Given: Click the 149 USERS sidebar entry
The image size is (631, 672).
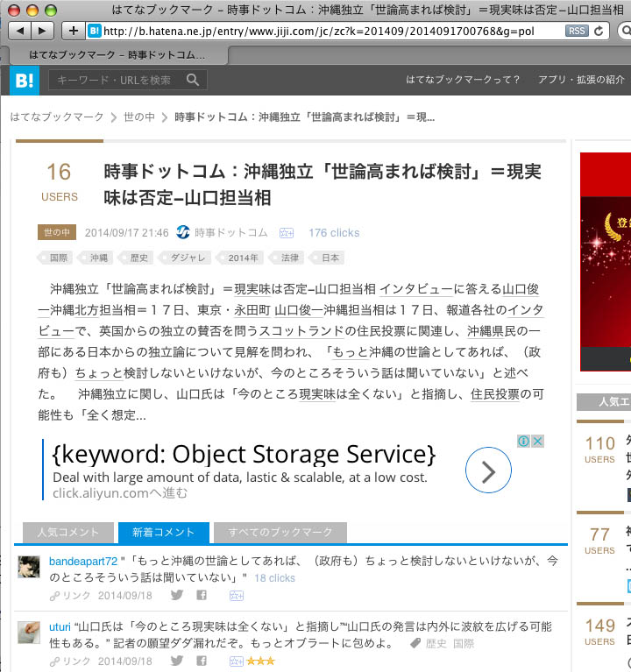Looking at the screenshot, I should (x=599, y=632).
